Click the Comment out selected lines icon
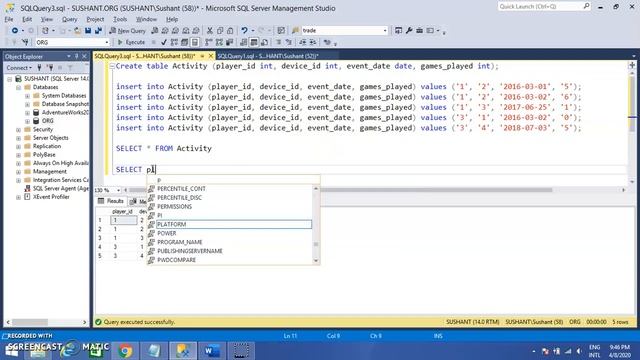Screen dimensions: 640x360 click(x=279, y=42)
